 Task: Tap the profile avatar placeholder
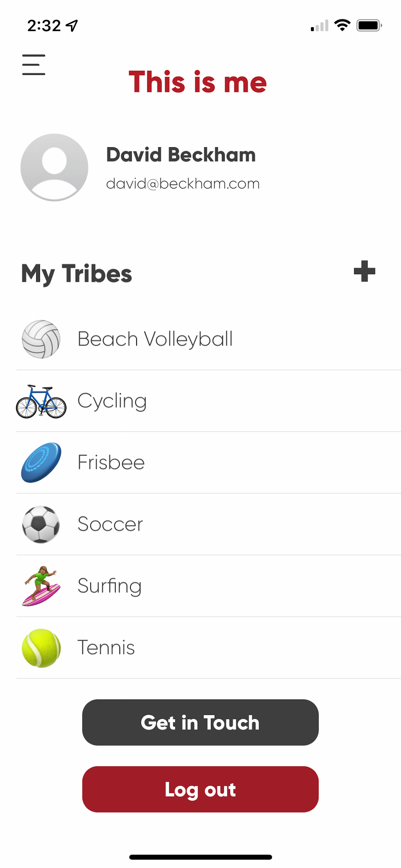[x=54, y=168]
